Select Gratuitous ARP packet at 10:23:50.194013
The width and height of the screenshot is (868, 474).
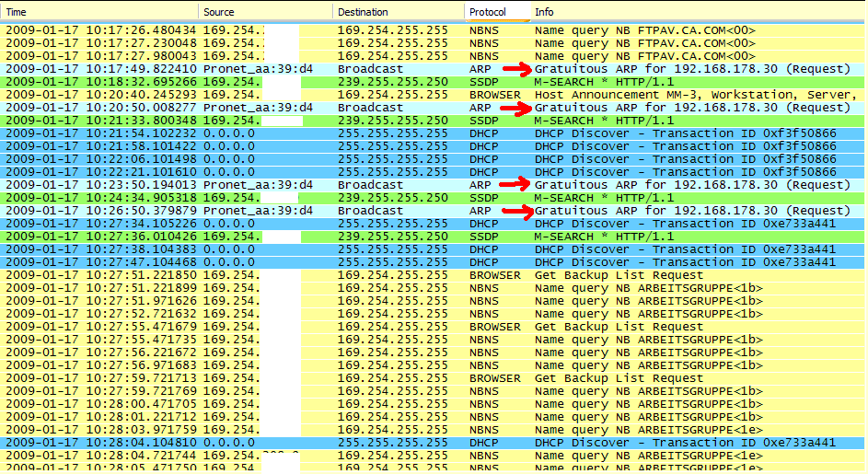pyautogui.click(x=433, y=185)
